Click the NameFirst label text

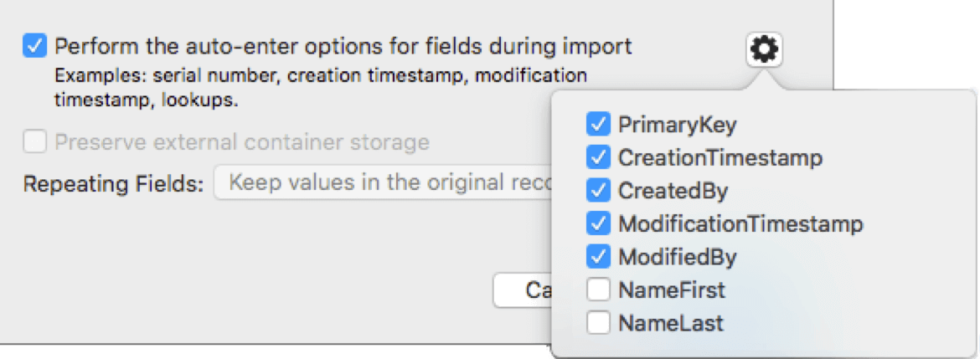point(671,290)
